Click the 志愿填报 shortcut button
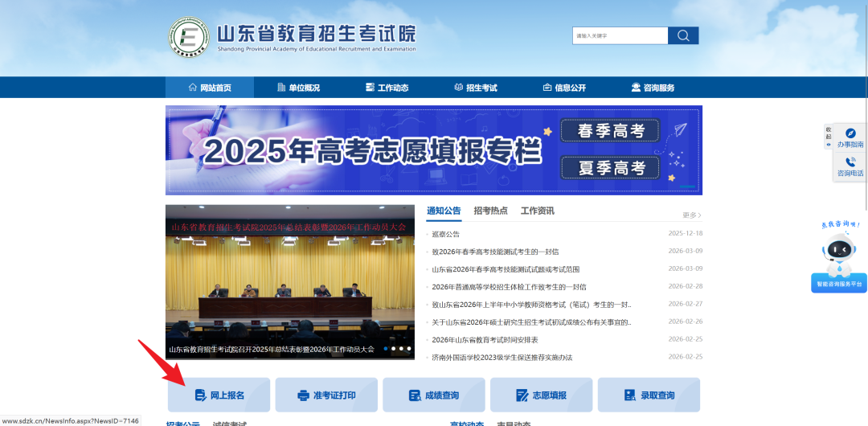This screenshot has height=426, width=868. point(541,395)
